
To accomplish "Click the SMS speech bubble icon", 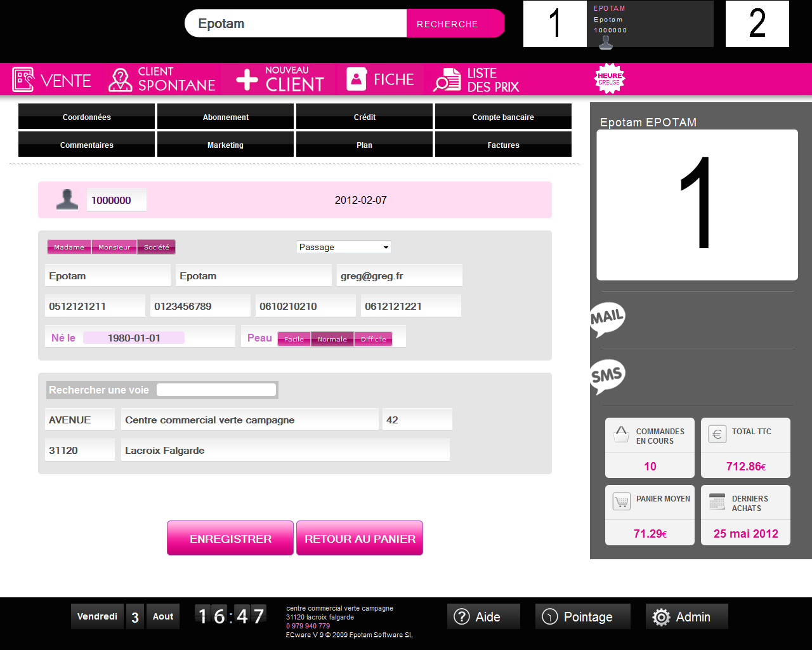I will (607, 376).
